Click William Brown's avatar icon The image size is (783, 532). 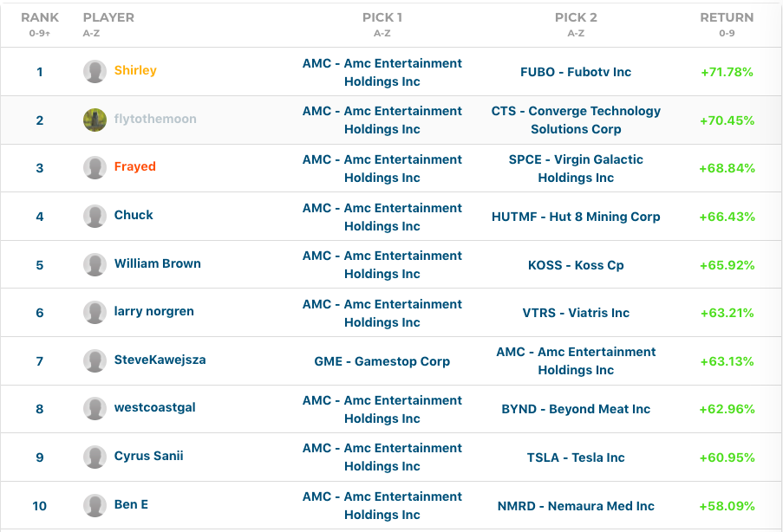95,264
